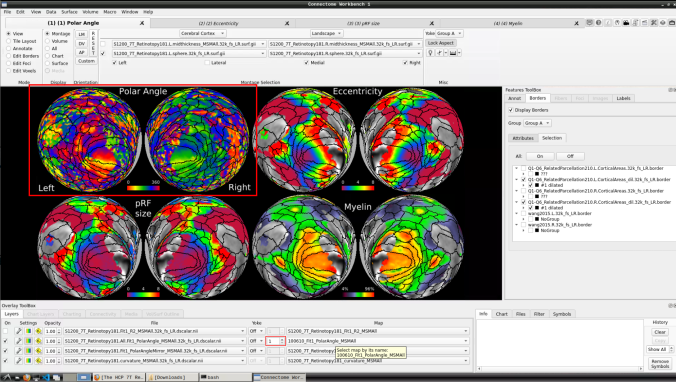Open wrench settings for PolarAngle layer

[19, 341]
